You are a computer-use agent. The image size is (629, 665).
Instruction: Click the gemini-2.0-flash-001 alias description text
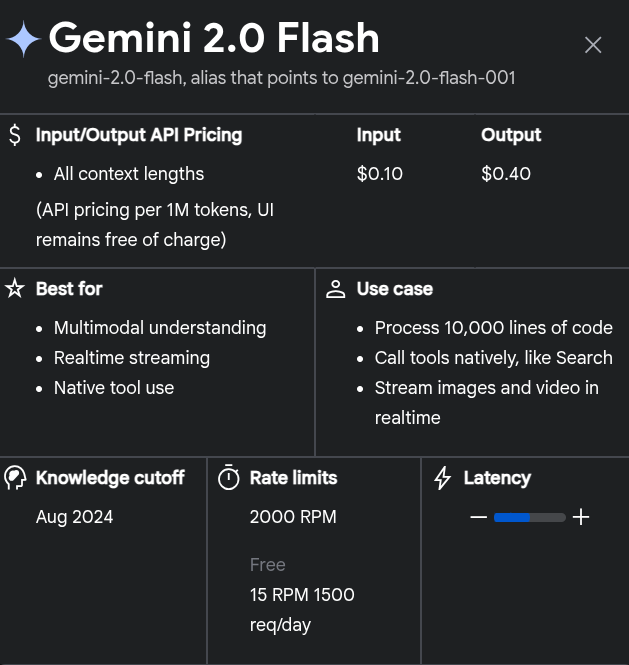pos(281,78)
